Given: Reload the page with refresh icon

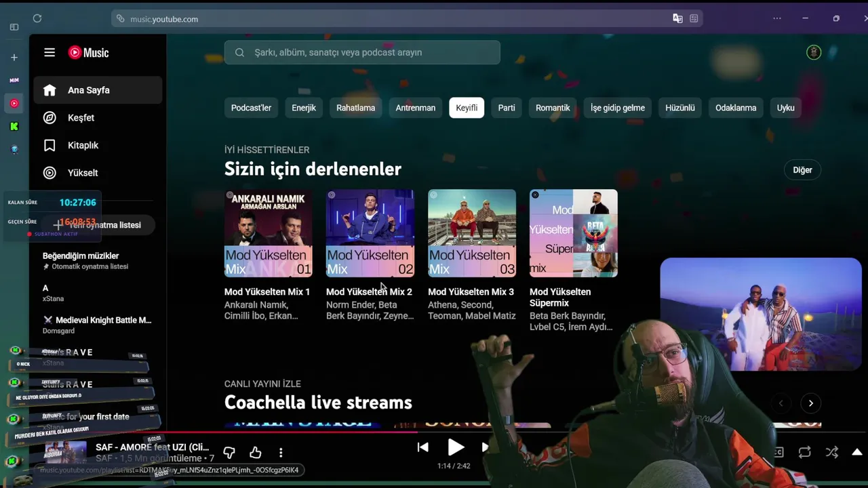Looking at the screenshot, I should (x=37, y=18).
